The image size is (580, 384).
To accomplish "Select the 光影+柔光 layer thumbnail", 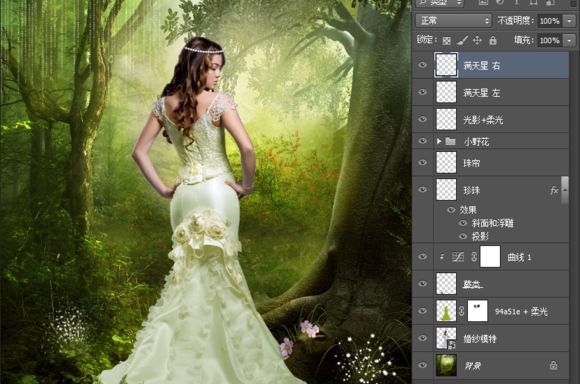I will (x=446, y=119).
